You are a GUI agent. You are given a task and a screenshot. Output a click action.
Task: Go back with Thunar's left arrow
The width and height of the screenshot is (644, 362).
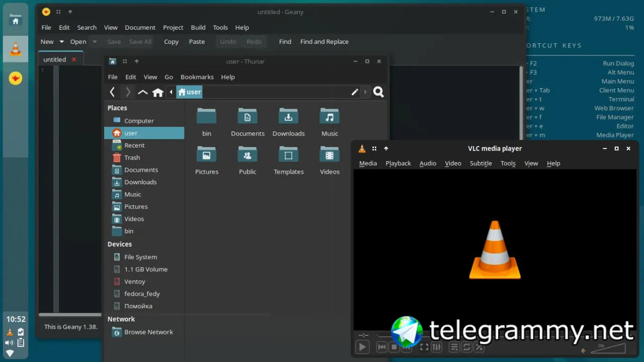(x=112, y=92)
